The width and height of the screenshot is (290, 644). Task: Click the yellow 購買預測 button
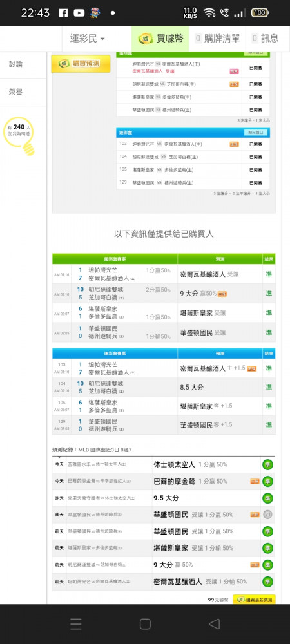81,64
